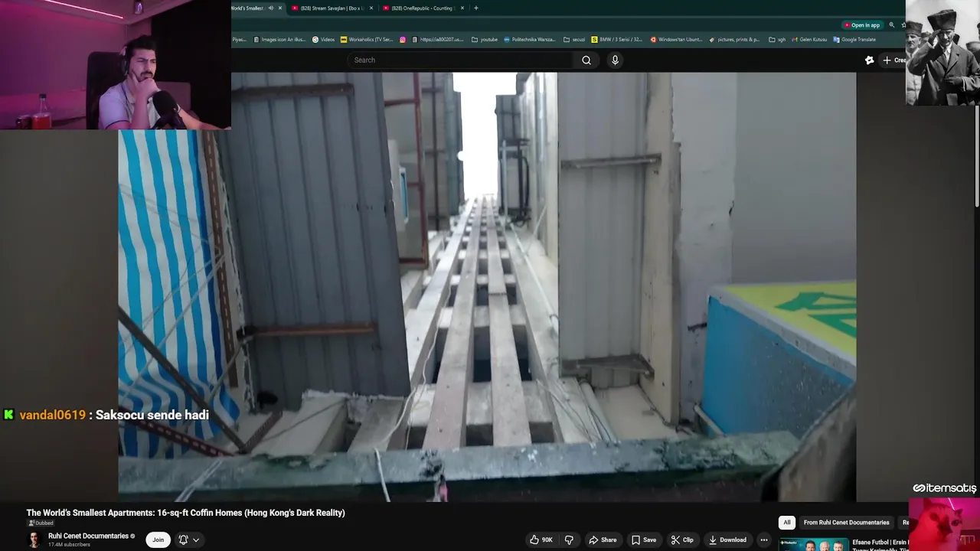Click the Dubbed badge under title
980x551 pixels.
41,523
